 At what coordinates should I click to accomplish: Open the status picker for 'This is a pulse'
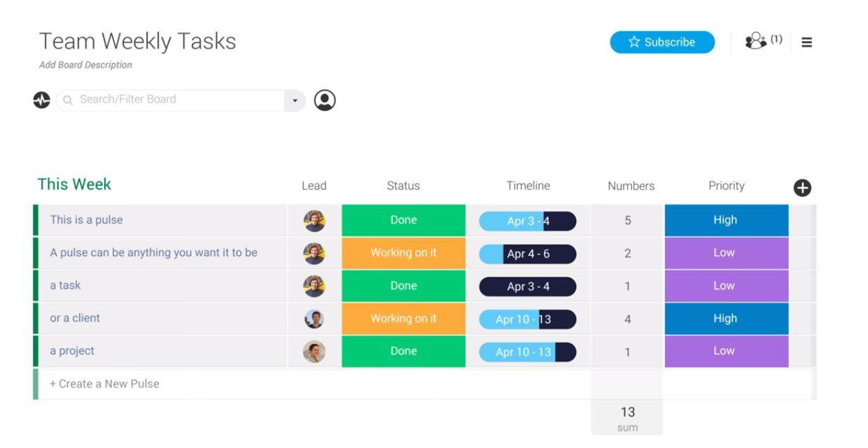click(x=403, y=219)
